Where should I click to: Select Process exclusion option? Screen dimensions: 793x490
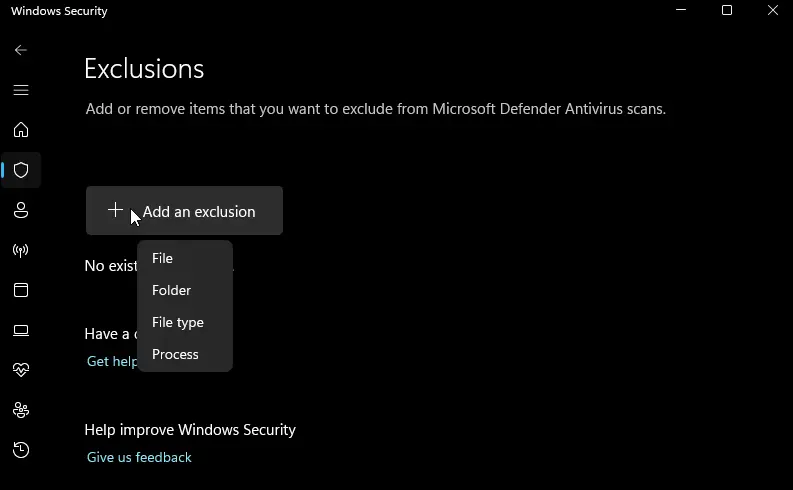(x=175, y=354)
